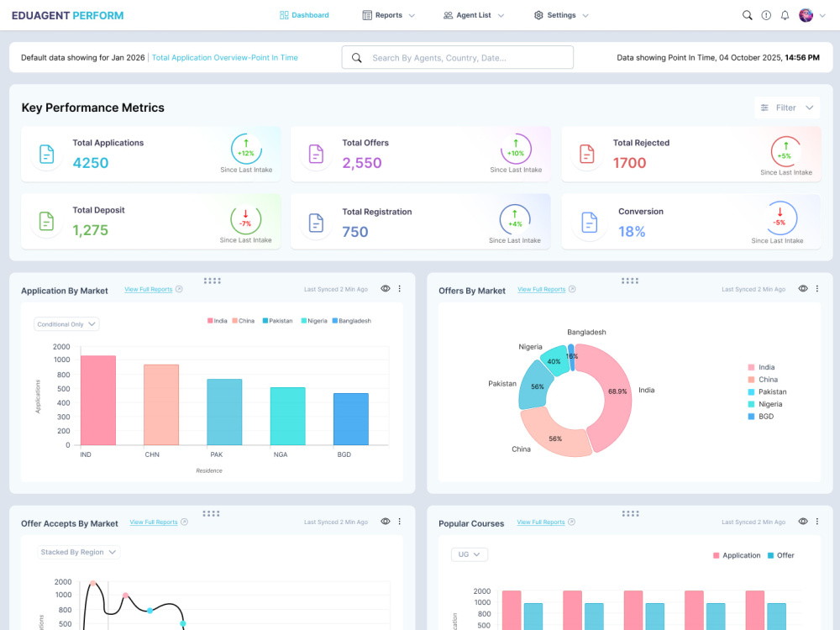
Task: Open the three-dot menu on Popular Courses
Action: pyautogui.click(x=817, y=522)
